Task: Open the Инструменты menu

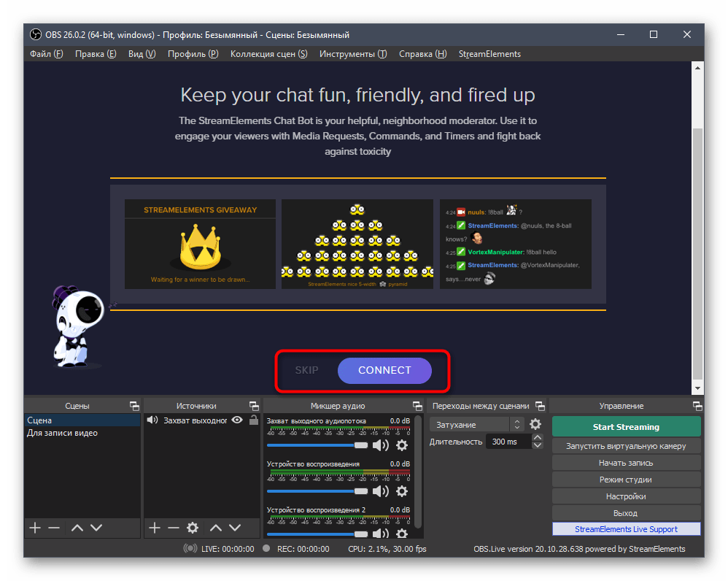Action: coord(352,54)
